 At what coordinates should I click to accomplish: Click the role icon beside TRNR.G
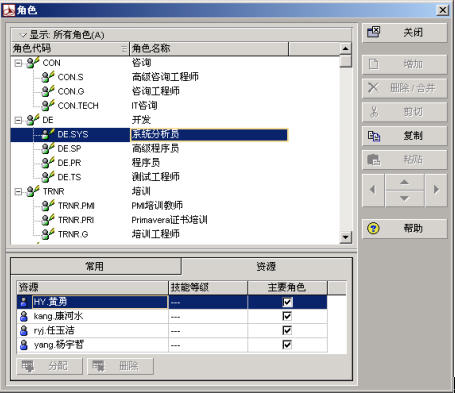point(48,234)
